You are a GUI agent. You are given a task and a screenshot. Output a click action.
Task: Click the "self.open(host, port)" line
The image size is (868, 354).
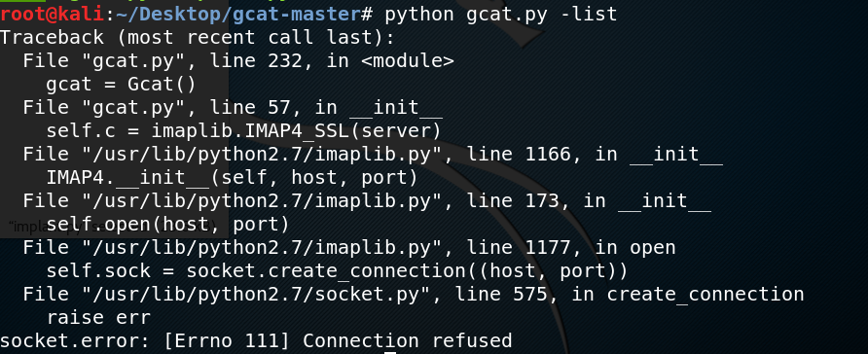coord(167,224)
